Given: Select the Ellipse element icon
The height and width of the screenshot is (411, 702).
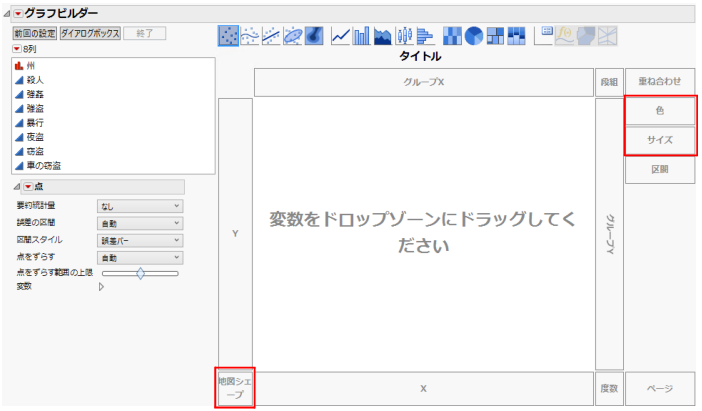Looking at the screenshot, I should click(x=293, y=36).
